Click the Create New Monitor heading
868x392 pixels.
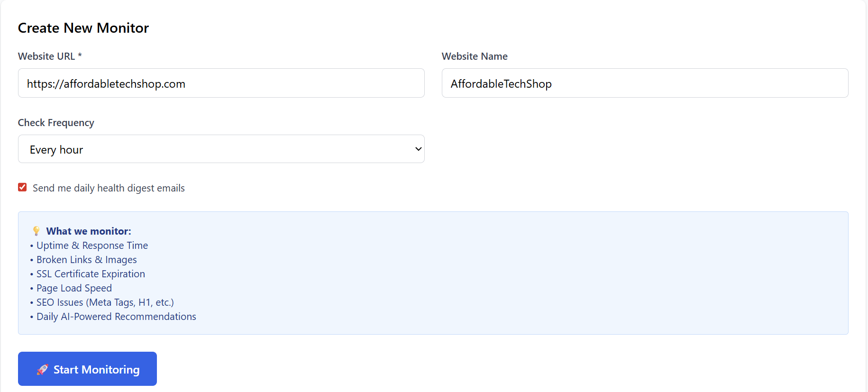[83, 28]
